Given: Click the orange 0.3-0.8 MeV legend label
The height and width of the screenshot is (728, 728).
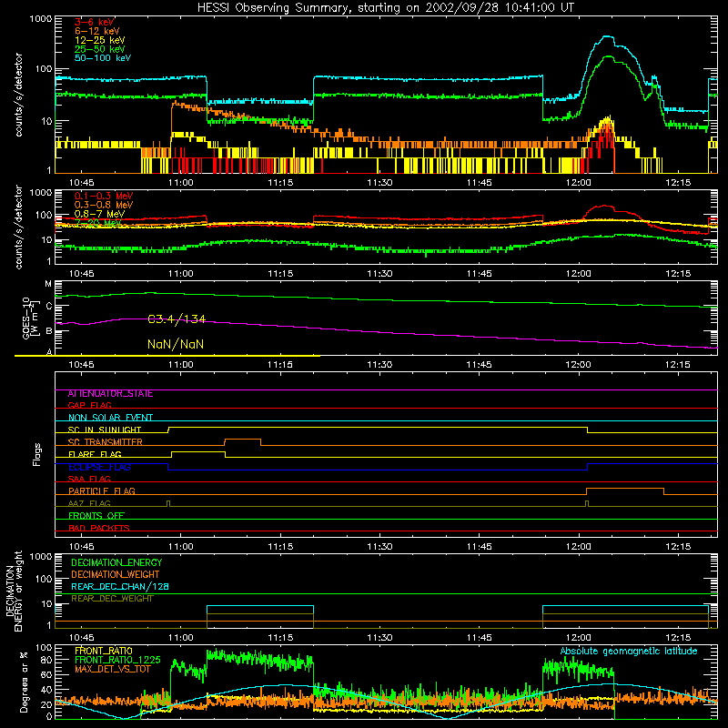Looking at the screenshot, I should pos(104,205).
